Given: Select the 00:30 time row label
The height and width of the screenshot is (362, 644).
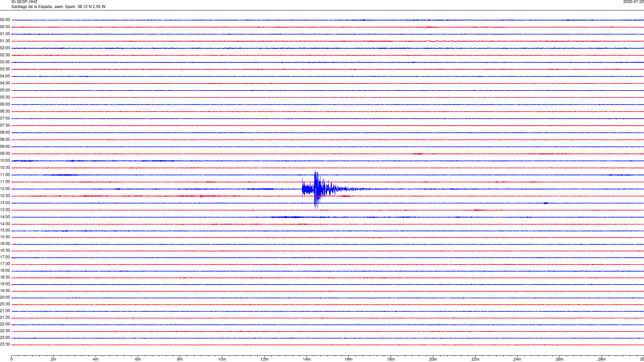Looking at the screenshot, I should 5,27.
